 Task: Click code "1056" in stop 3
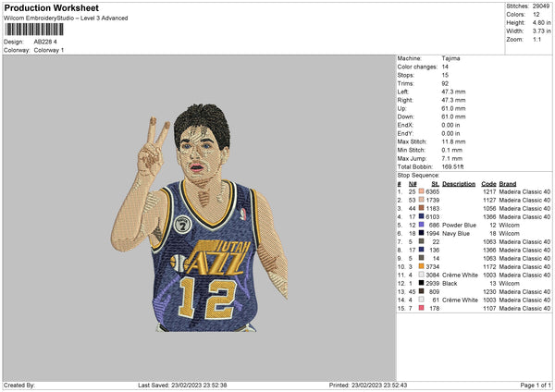point(489,208)
